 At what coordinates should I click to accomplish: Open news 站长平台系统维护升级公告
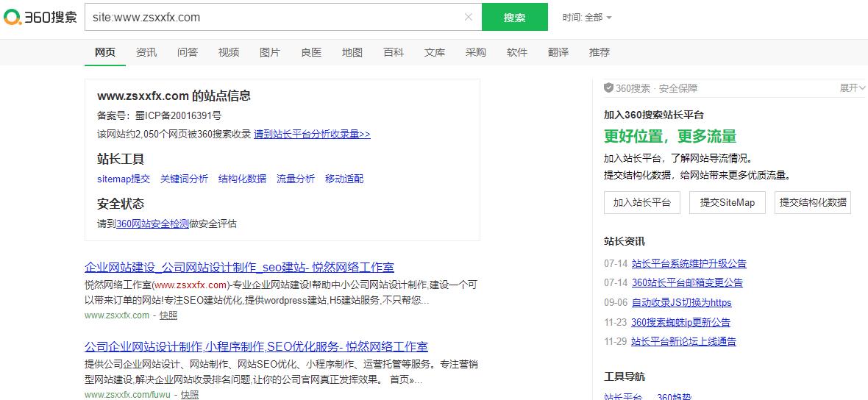[689, 263]
